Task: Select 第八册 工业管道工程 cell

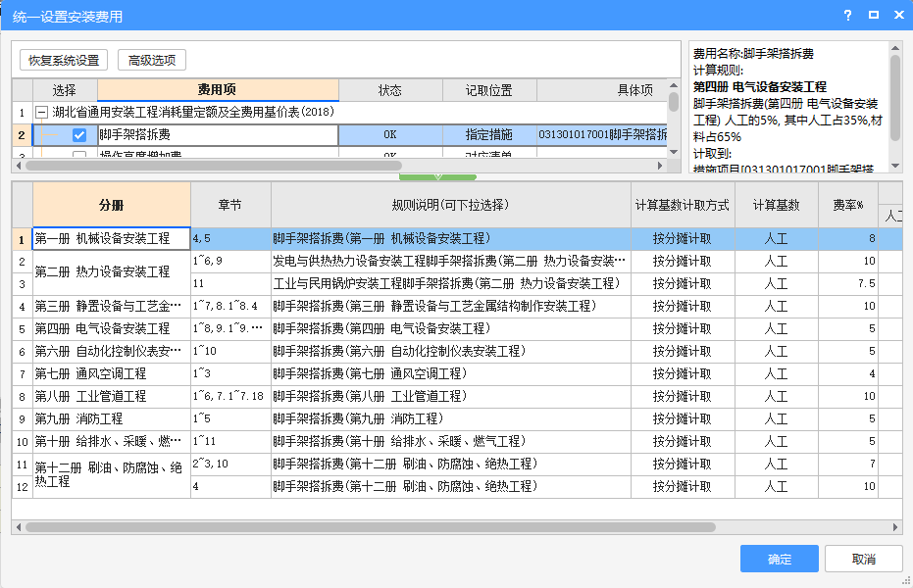Action: coord(111,397)
